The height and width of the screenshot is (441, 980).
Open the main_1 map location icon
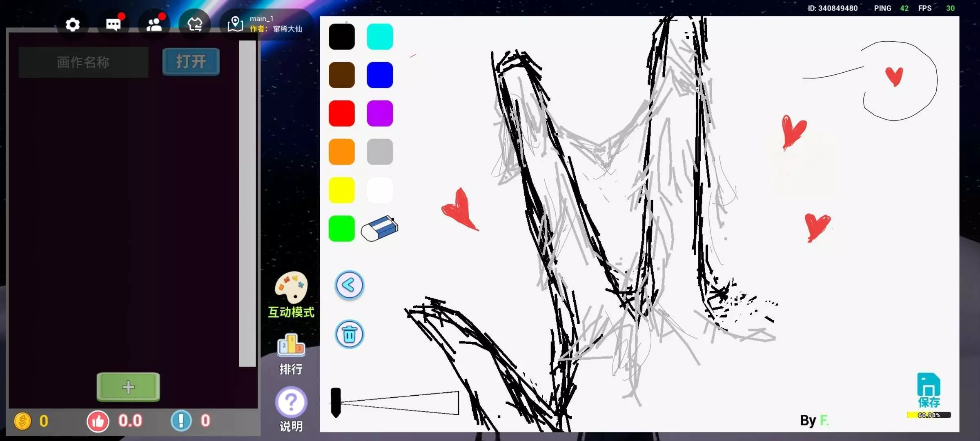coord(236,24)
